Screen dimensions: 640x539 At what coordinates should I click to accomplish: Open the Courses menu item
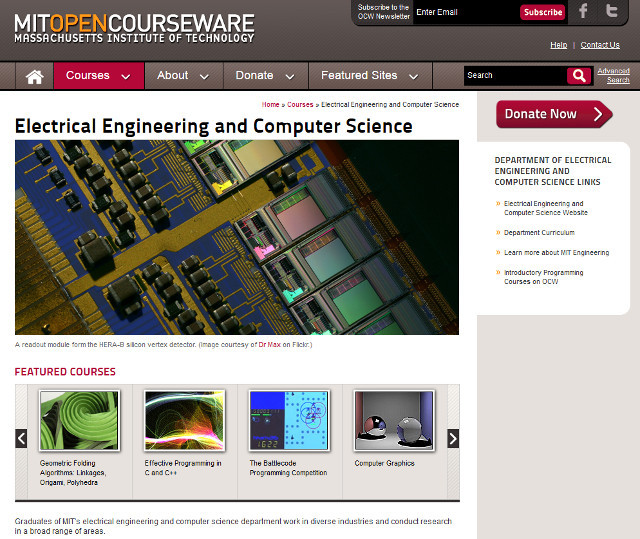pos(98,76)
